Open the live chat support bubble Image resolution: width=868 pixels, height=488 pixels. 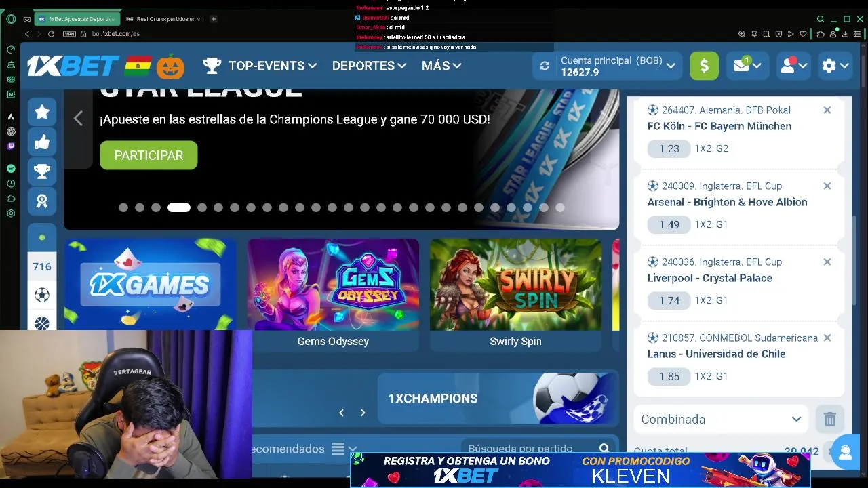click(845, 453)
